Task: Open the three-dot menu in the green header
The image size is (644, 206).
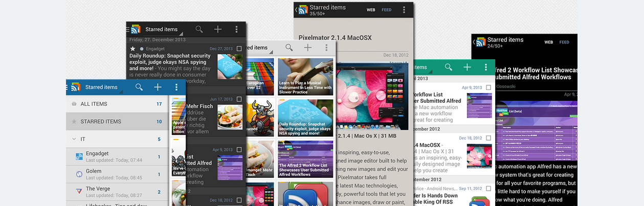Action: point(485,67)
